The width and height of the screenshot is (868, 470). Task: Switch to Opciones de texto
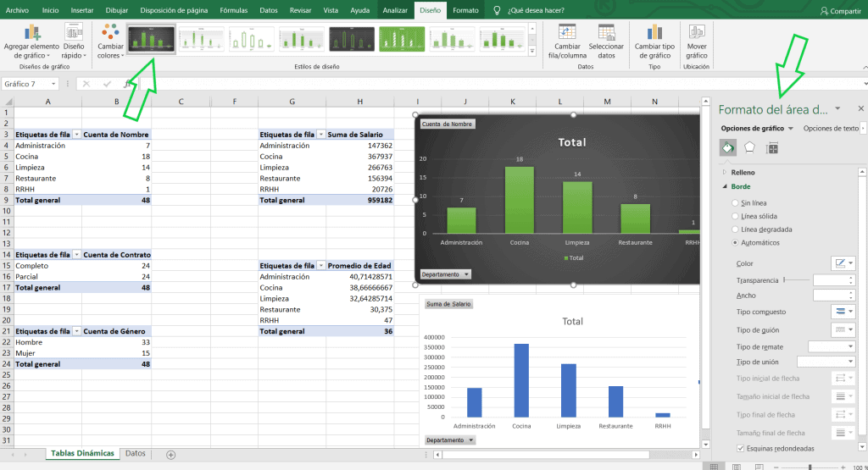pyautogui.click(x=831, y=128)
